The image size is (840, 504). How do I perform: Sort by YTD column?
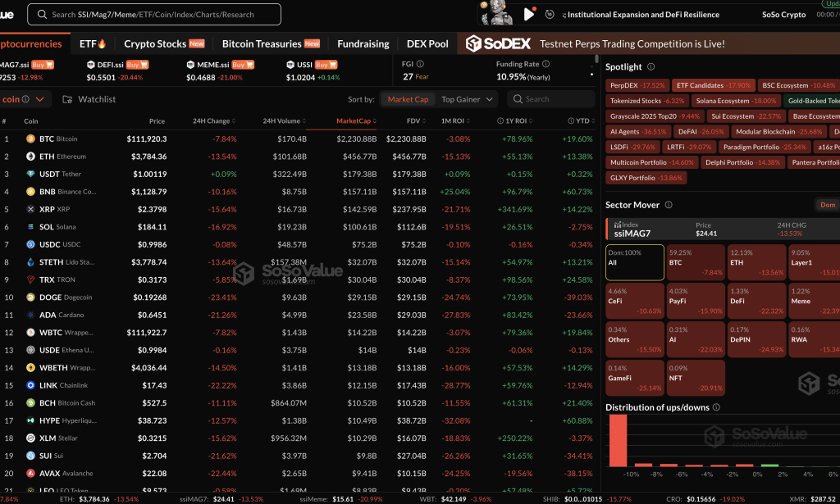[582, 121]
